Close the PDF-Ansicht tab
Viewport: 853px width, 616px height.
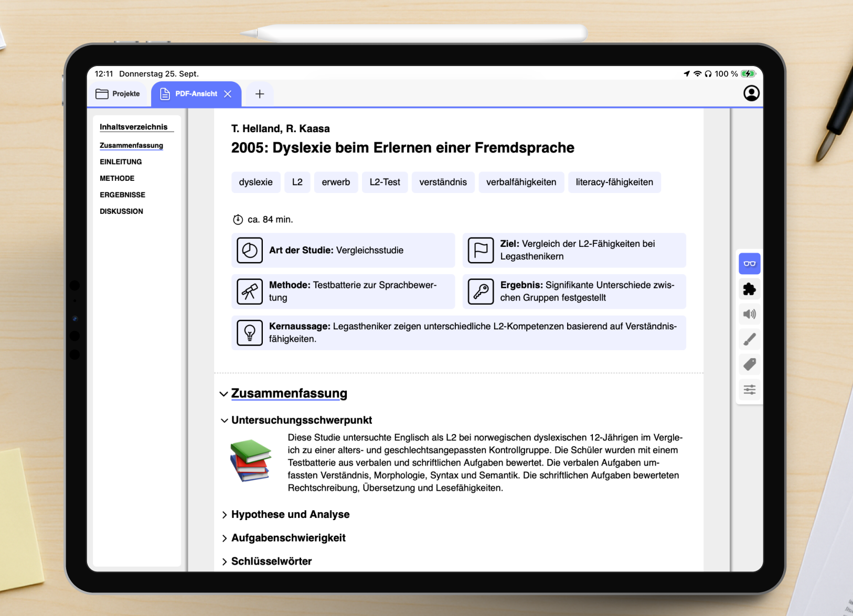[x=228, y=94]
